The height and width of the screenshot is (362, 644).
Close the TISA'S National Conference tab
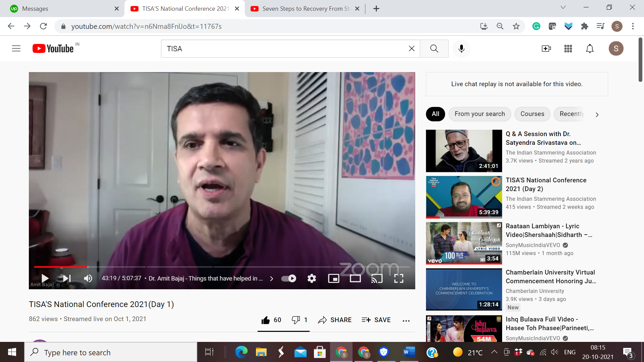237,9
